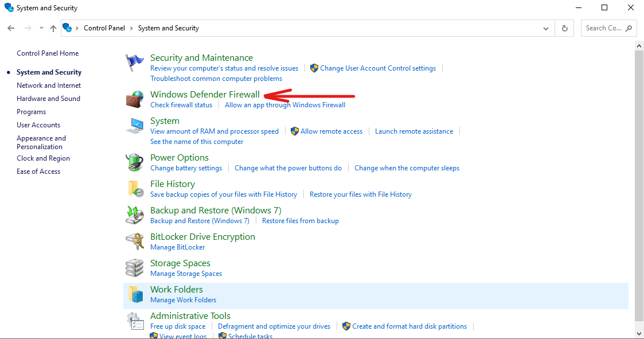Screen dimensions: 644x339
Task: Click See the name of this computer
Action: click(x=197, y=141)
